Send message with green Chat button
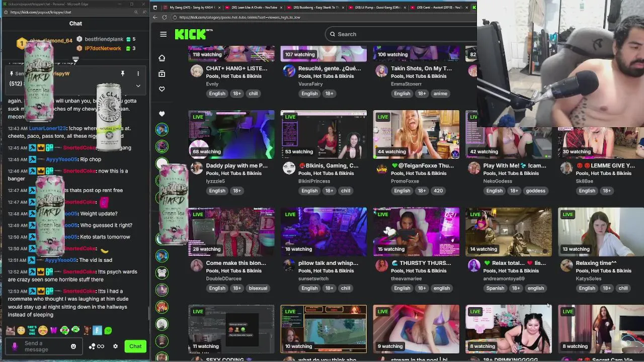Viewport: 644px width, 362px height. (x=135, y=346)
